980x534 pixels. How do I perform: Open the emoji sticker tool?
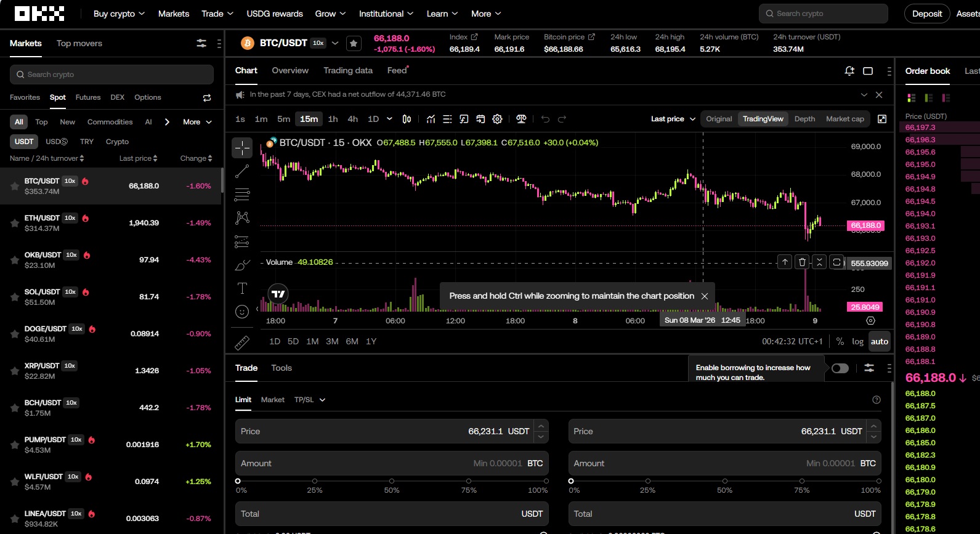point(242,312)
